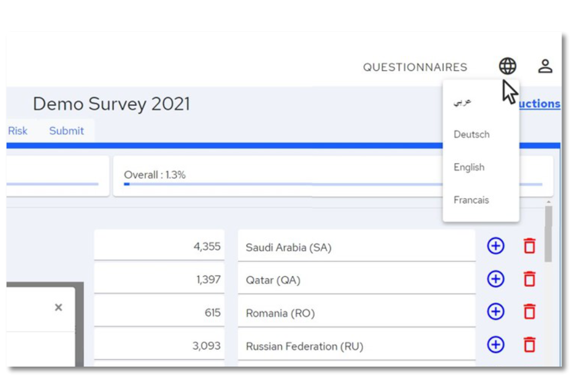Image resolution: width=581 pixels, height=392 pixels.
Task: Click the plus icon beside Qatar
Action: tap(495, 279)
